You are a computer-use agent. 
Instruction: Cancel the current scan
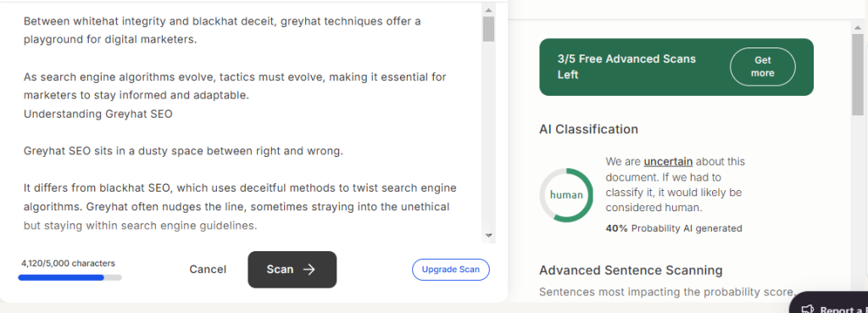point(208,270)
